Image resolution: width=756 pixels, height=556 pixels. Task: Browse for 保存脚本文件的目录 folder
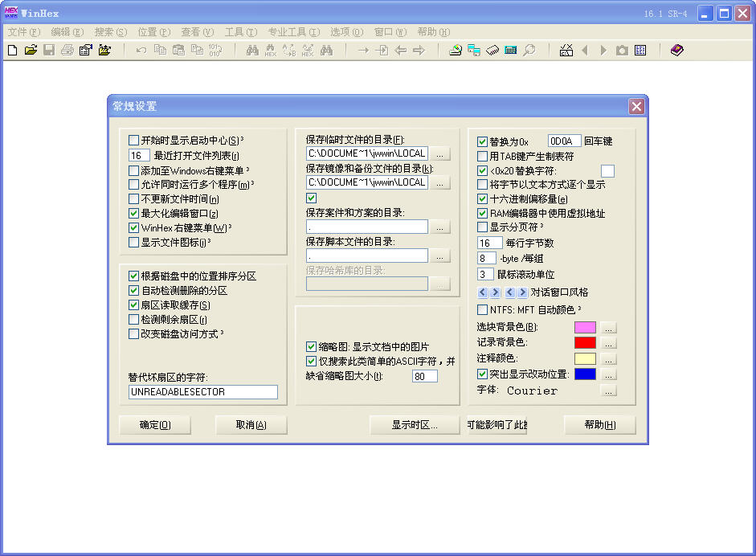(439, 256)
